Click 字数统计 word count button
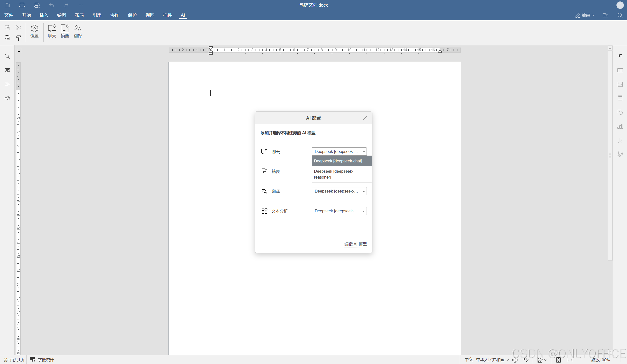Screen dimensions: 627x364 click(x=42, y=360)
